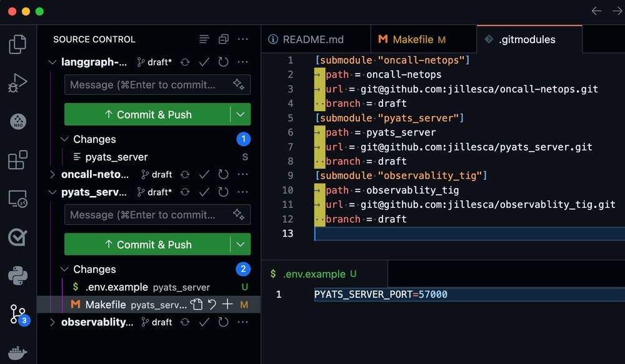625x364 pixels.
Task: Select the .env.example tab in lower editor
Action: pyautogui.click(x=324, y=274)
